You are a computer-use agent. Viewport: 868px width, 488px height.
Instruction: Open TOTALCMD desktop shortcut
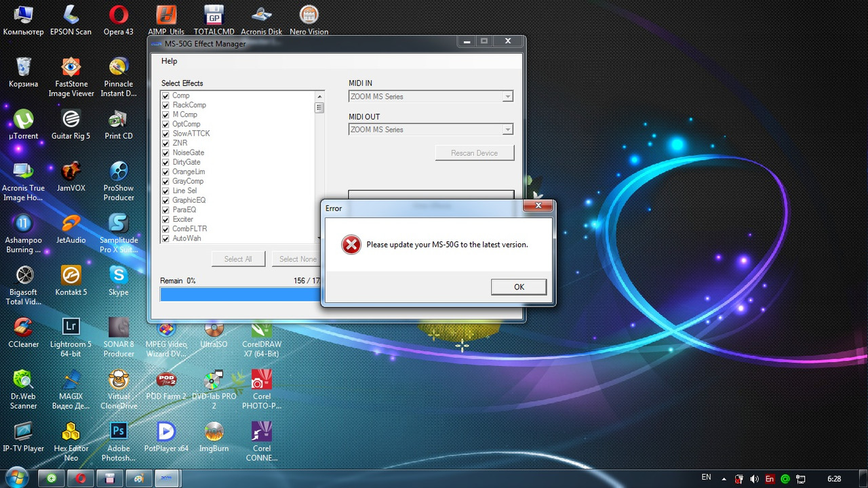(214, 20)
